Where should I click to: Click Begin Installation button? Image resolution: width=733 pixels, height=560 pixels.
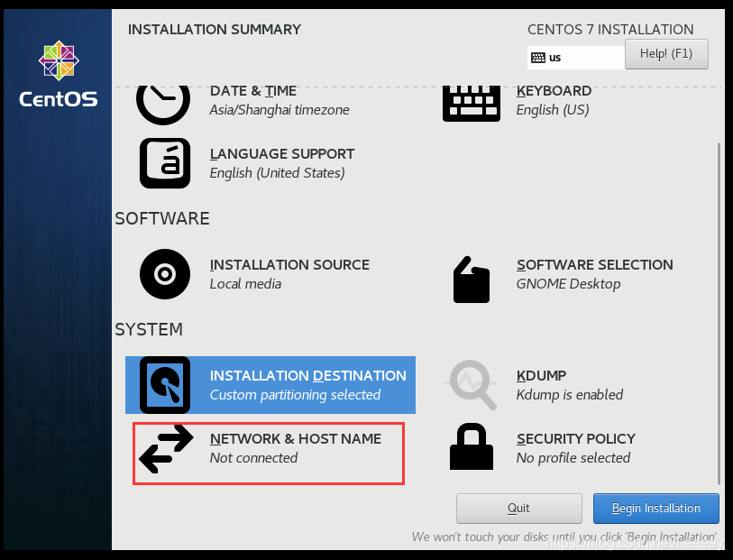click(x=655, y=508)
